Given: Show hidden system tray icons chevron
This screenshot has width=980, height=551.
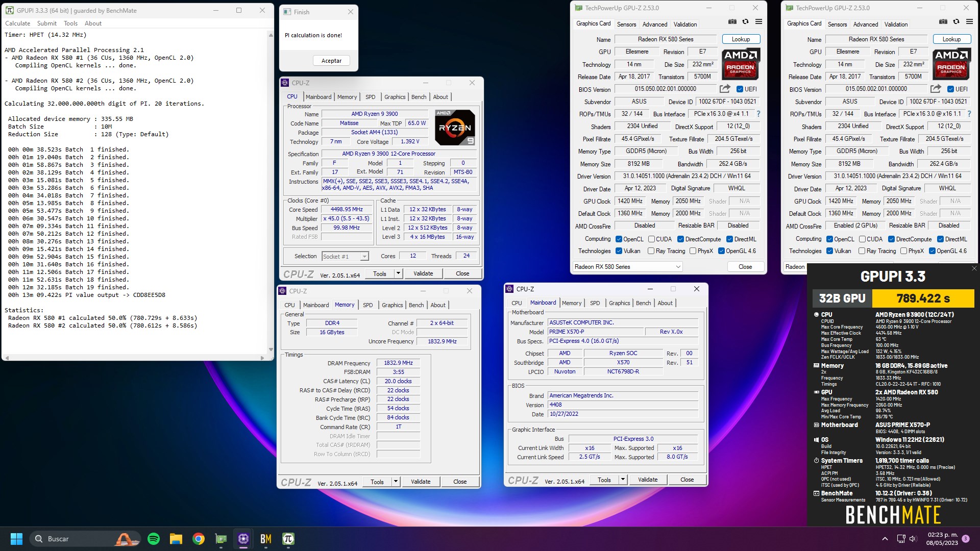Looking at the screenshot, I should pos(885,539).
